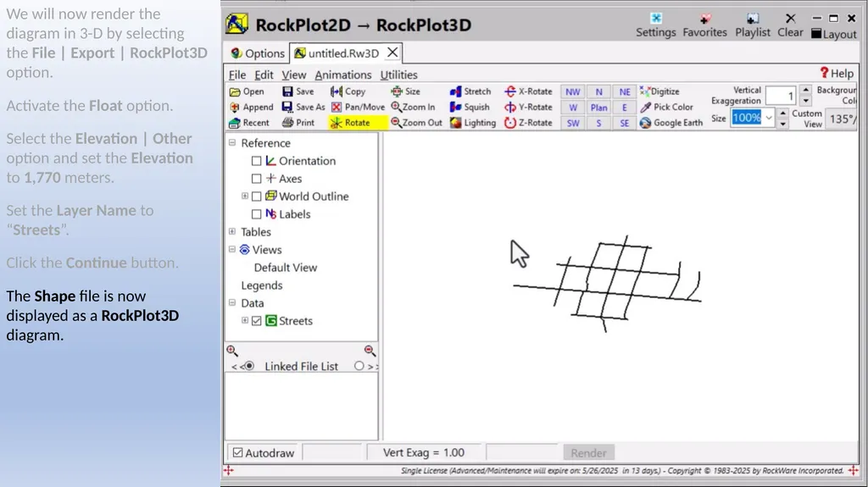Click the Zoom Out tool
The image size is (868, 487).
coord(416,123)
